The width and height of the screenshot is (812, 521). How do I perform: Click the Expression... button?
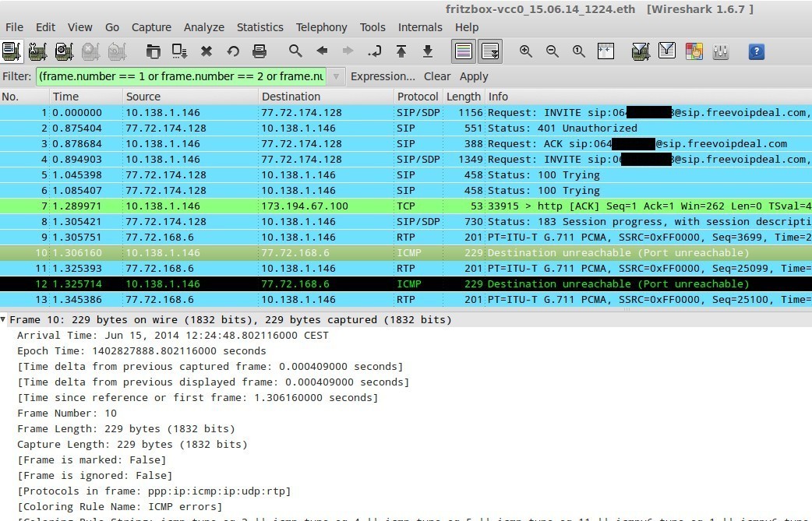pyautogui.click(x=383, y=76)
